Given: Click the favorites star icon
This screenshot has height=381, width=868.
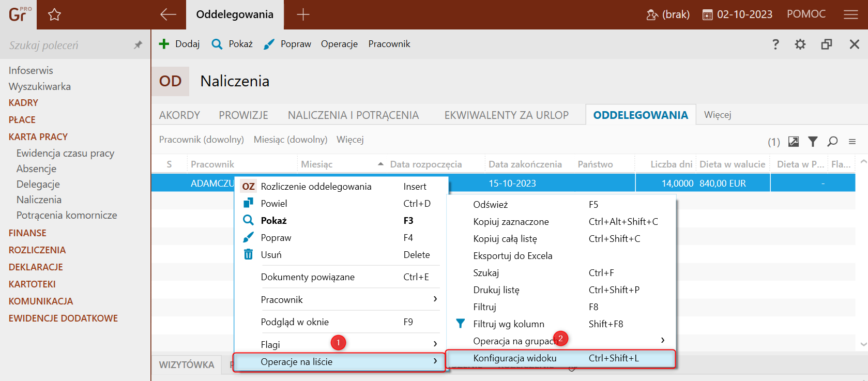Looking at the screenshot, I should pos(54,15).
